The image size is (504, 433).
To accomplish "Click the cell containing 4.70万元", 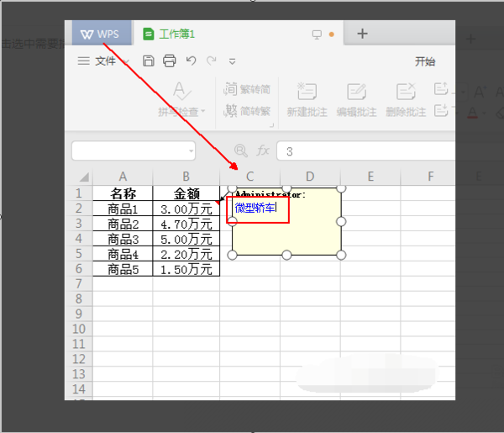I will pyautogui.click(x=186, y=224).
